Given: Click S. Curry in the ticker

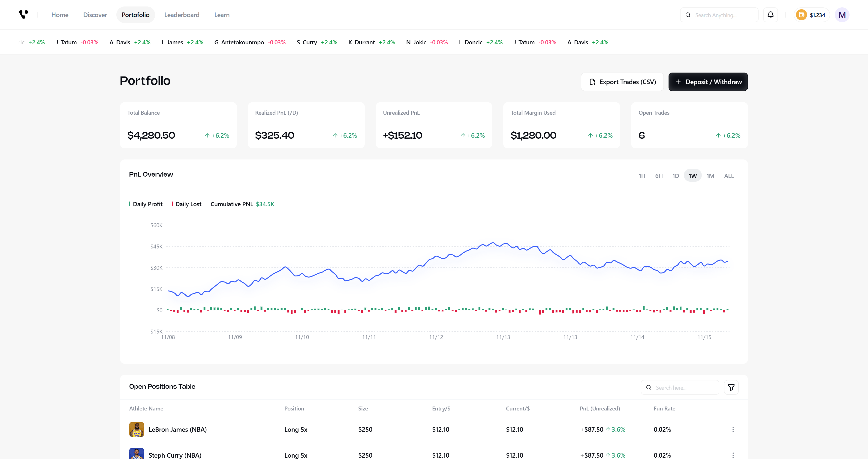Looking at the screenshot, I should 307,43.
